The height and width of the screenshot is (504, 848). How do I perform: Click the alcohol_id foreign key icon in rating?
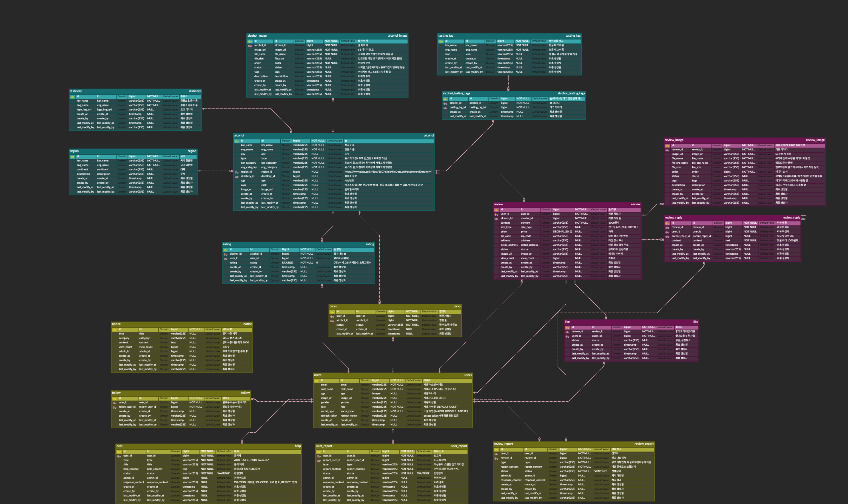coord(225,254)
